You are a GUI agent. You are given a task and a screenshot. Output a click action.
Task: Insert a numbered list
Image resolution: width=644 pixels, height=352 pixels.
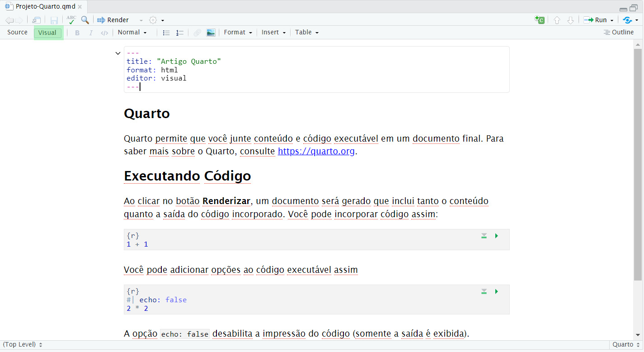click(x=180, y=33)
